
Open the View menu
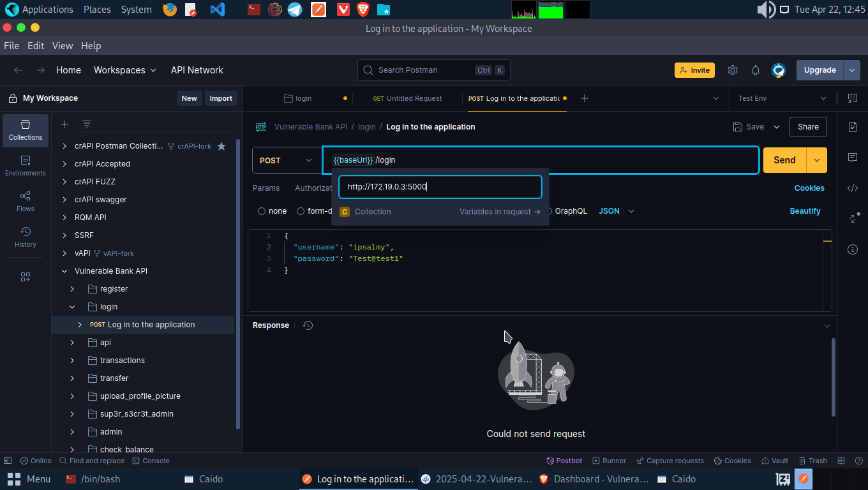tap(63, 46)
